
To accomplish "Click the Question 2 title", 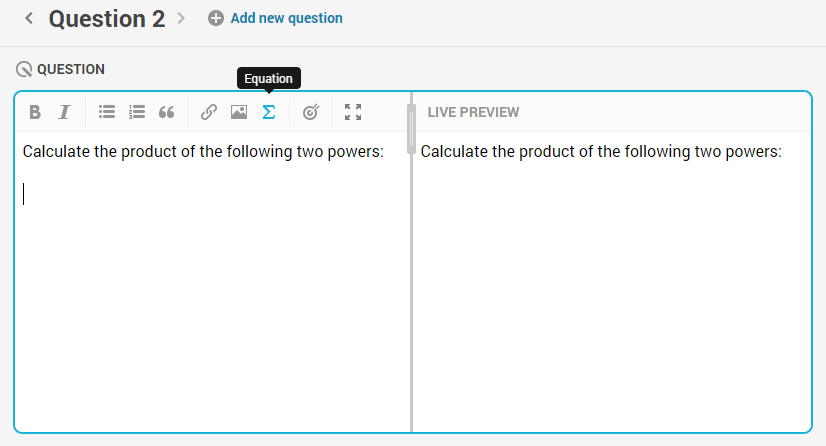I will (x=107, y=19).
